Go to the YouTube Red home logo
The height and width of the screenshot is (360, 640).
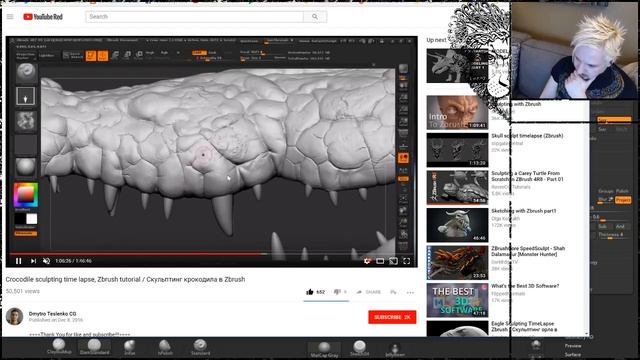click(x=43, y=17)
